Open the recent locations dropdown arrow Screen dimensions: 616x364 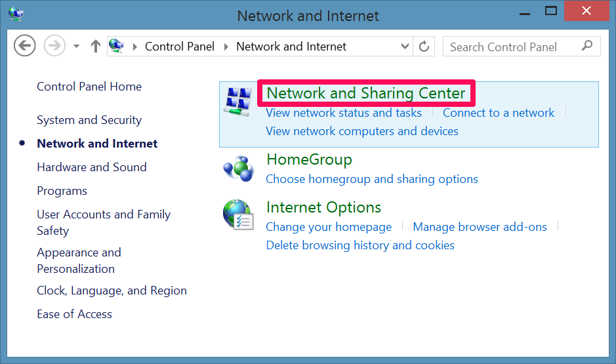pos(76,47)
